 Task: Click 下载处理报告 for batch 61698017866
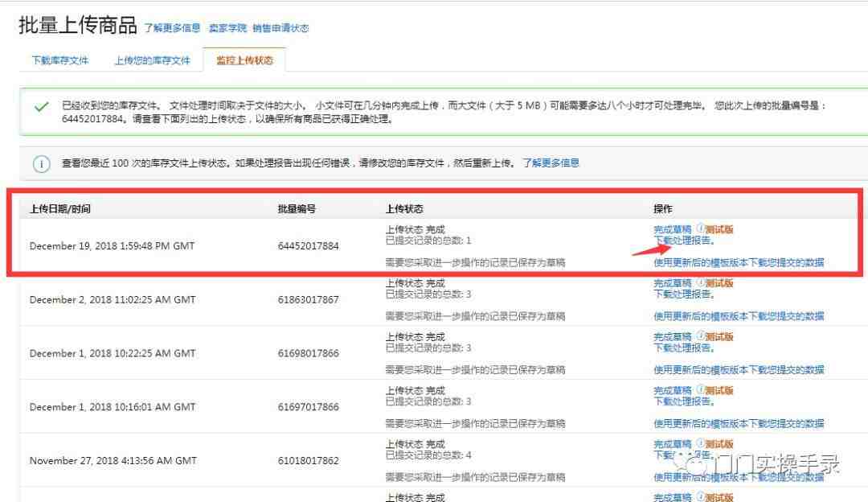[684, 348]
